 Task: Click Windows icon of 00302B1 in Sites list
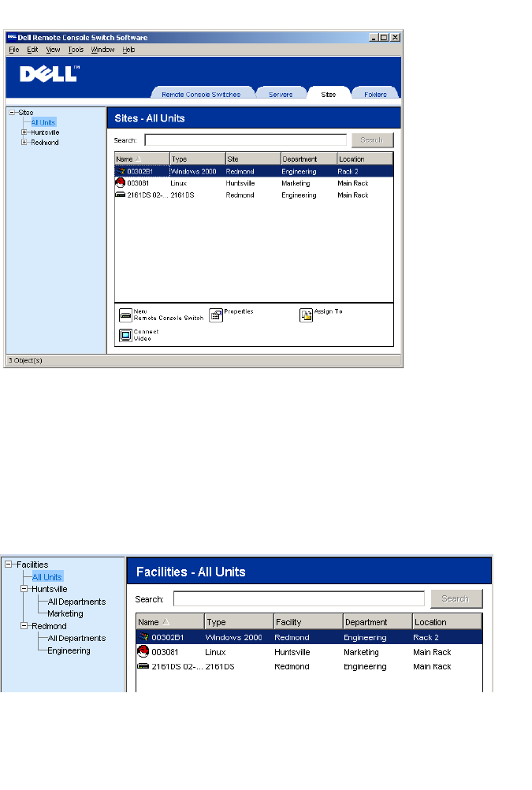(x=121, y=171)
